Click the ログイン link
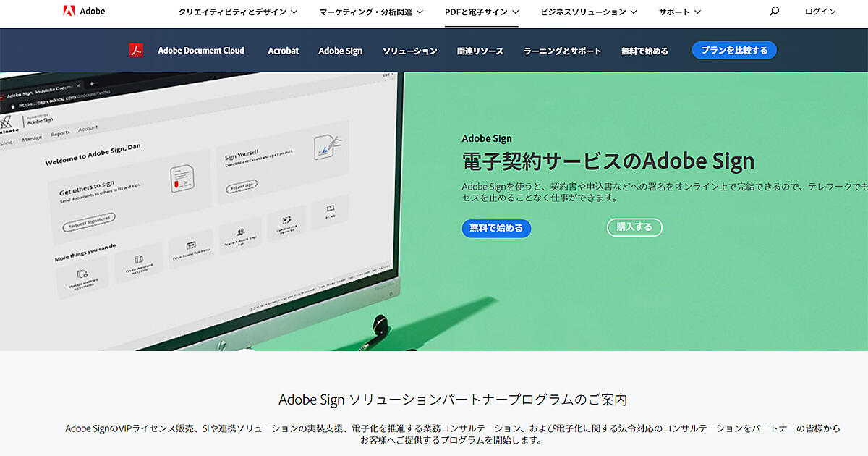 [x=820, y=12]
